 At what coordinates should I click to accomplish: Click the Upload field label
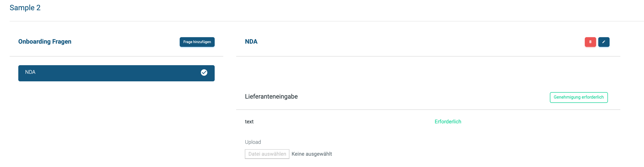coord(253,142)
